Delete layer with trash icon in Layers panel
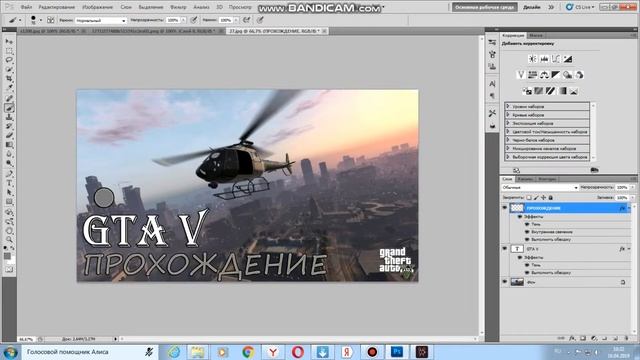640x360 pixels. 627,338
